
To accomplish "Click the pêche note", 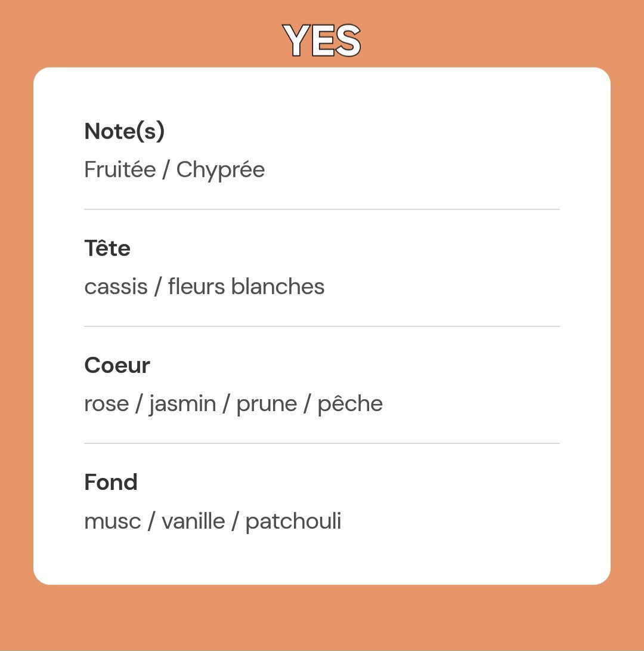I will pyautogui.click(x=349, y=404).
